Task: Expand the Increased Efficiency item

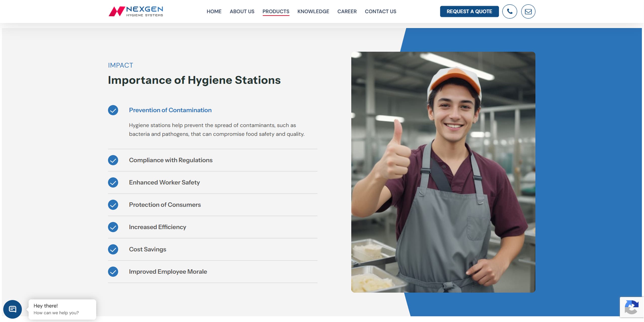Action: pos(213,227)
